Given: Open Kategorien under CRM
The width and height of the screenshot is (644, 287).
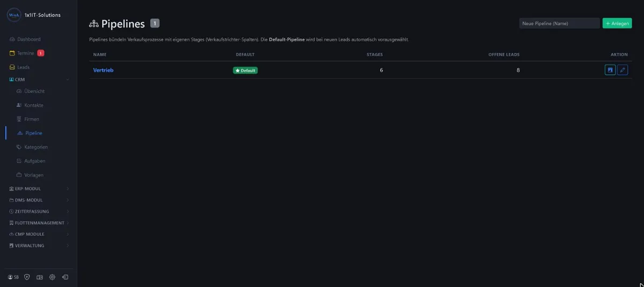Looking at the screenshot, I should tap(32, 147).
